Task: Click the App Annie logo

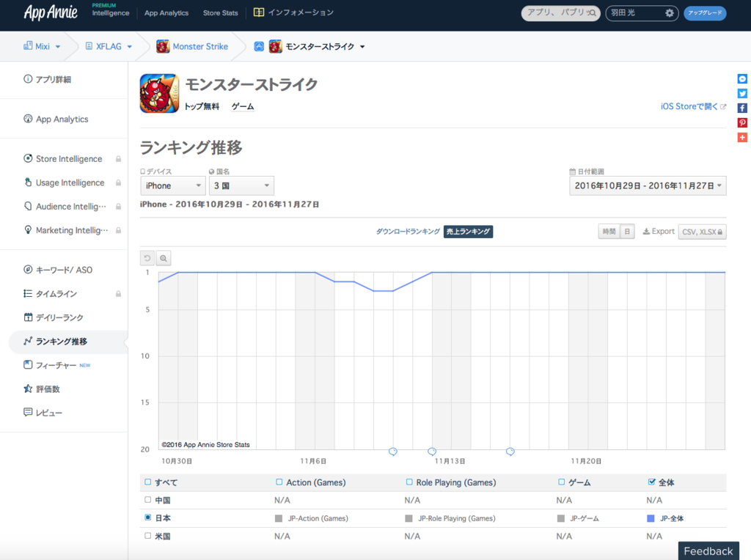Action: tap(51, 12)
